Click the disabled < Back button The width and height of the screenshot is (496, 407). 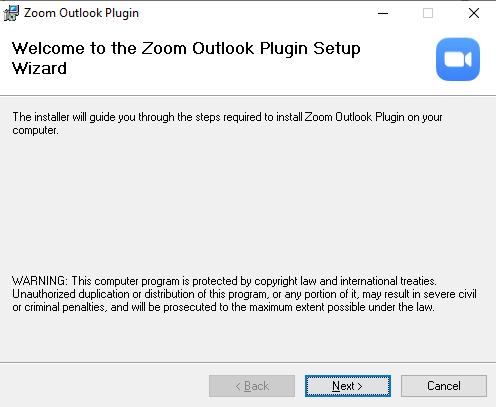coord(252,386)
